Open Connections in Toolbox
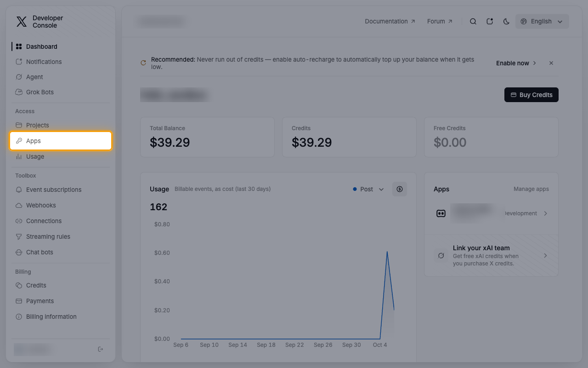The height and width of the screenshot is (368, 588). [61, 221]
